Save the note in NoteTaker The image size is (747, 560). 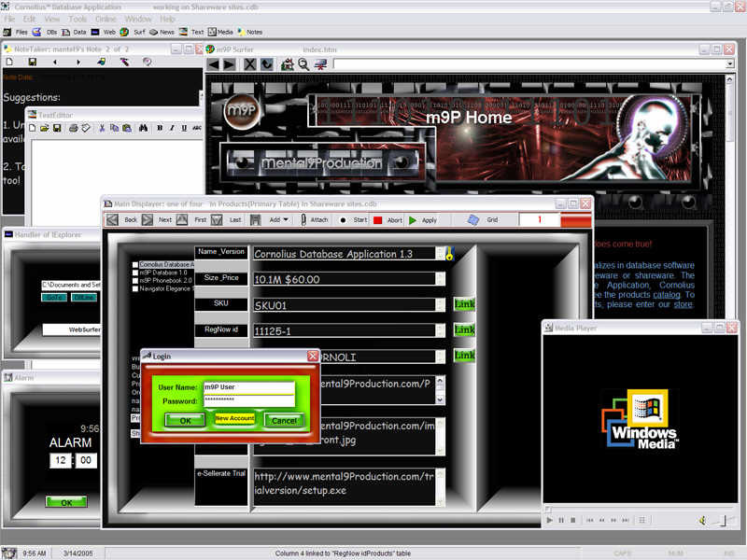[x=33, y=62]
